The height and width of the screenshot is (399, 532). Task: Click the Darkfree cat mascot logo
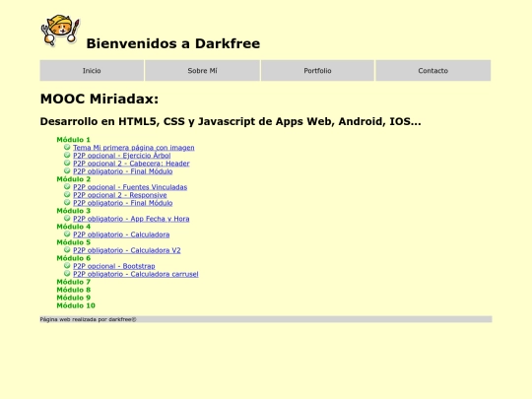click(x=60, y=30)
